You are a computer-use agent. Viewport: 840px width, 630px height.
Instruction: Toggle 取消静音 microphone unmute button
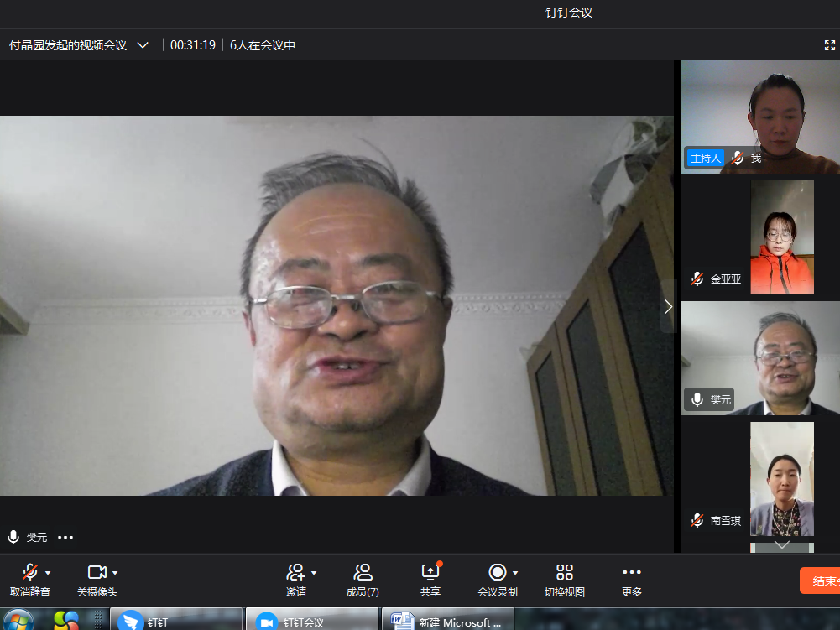coord(29,572)
